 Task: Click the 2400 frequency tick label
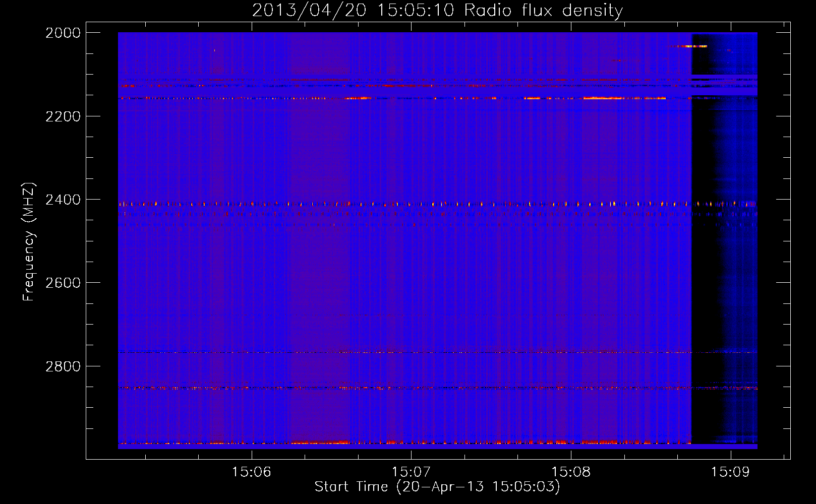pyautogui.click(x=63, y=200)
